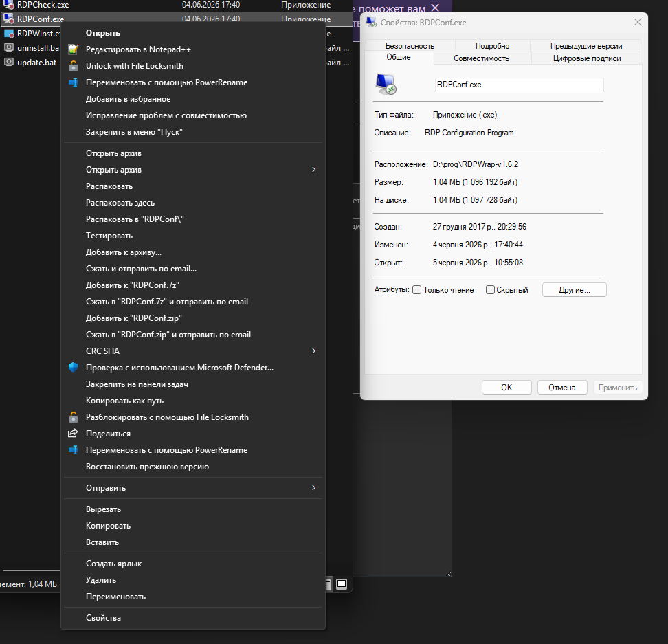Image resolution: width=668 pixels, height=644 pixels.
Task: Select Создать ярлык
Action: (x=193, y=564)
